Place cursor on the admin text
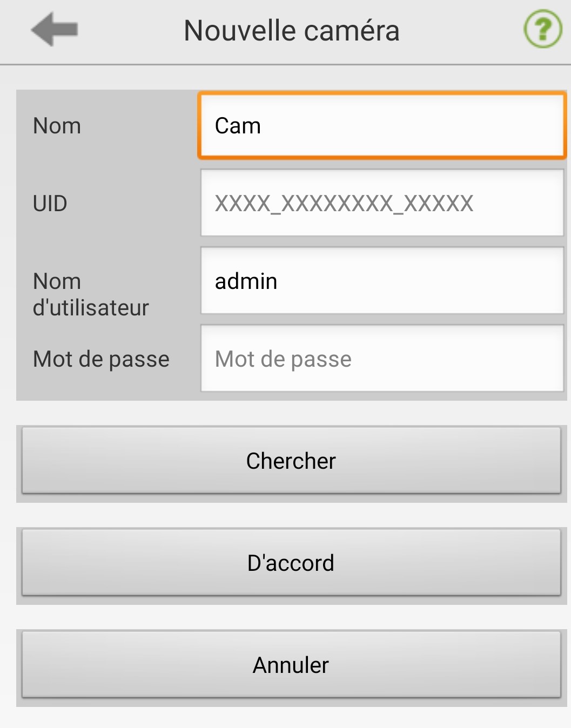 tap(246, 281)
